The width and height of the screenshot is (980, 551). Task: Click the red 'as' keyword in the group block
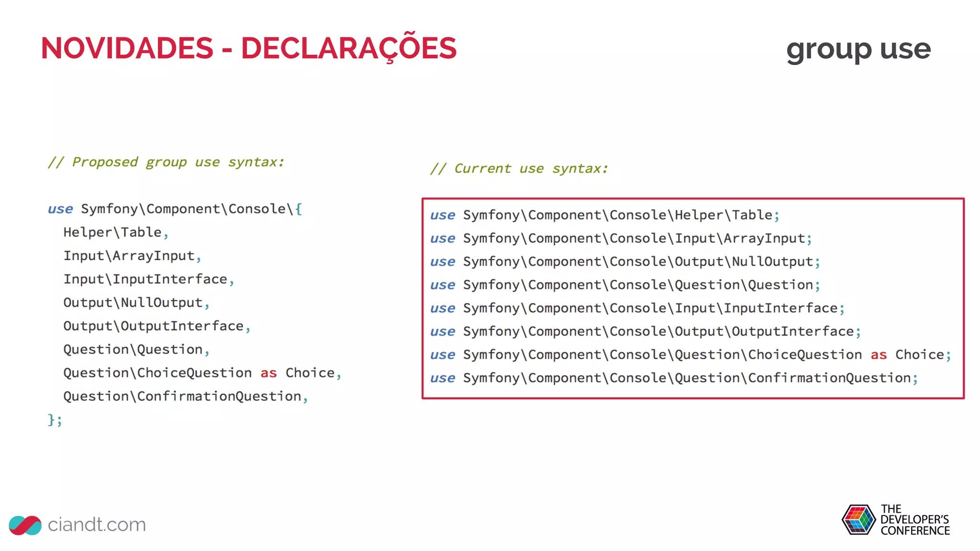[268, 373]
